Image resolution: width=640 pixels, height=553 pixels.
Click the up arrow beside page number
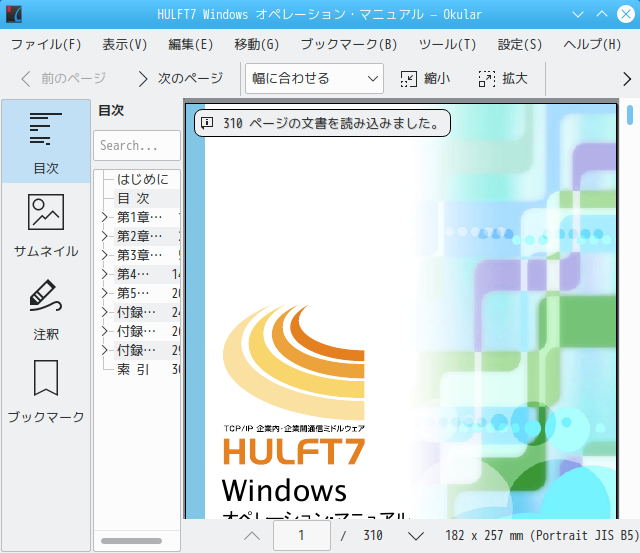click(x=252, y=535)
